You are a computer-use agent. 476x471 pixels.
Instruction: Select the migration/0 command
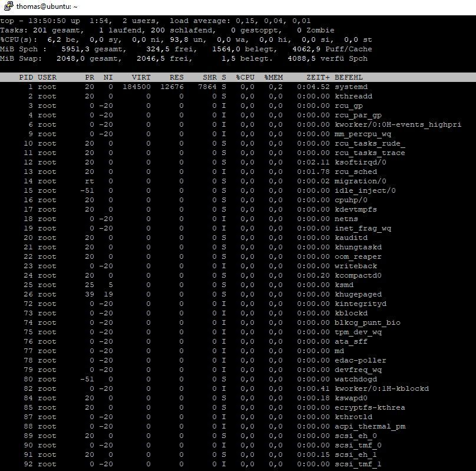point(361,181)
